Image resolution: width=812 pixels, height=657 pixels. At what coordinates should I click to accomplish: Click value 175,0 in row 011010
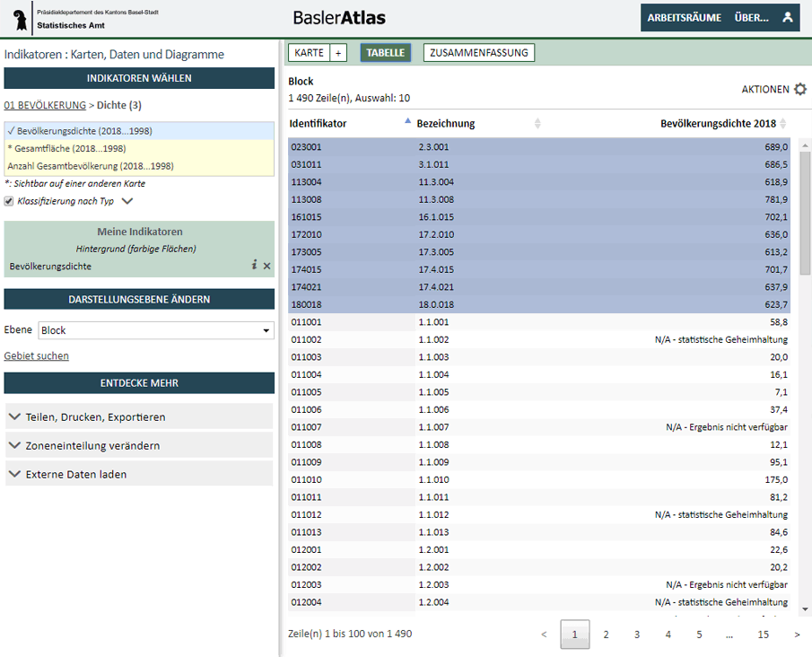[776, 480]
